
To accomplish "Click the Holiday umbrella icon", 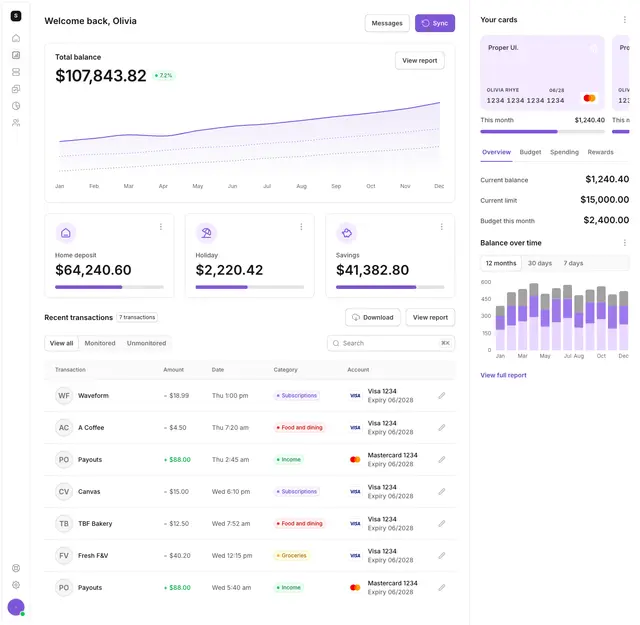I will coord(206,233).
